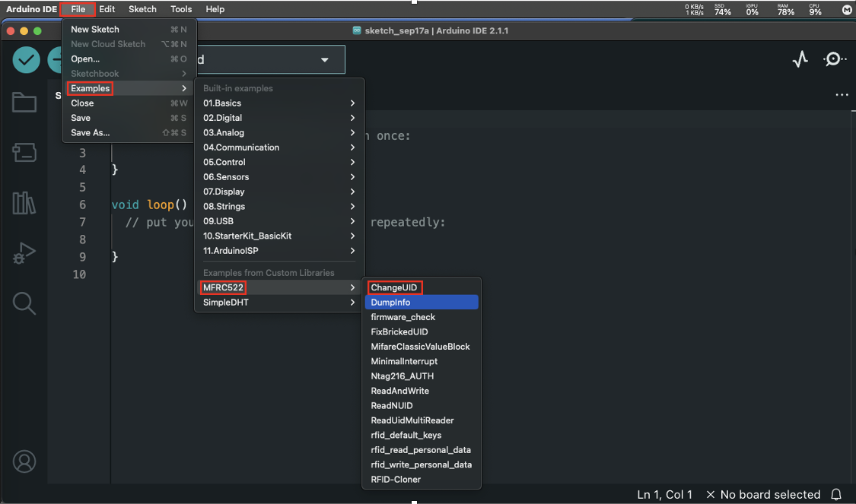This screenshot has width=856, height=504.
Task: Expand 11.ArduinoISP examples
Action: [279, 250]
